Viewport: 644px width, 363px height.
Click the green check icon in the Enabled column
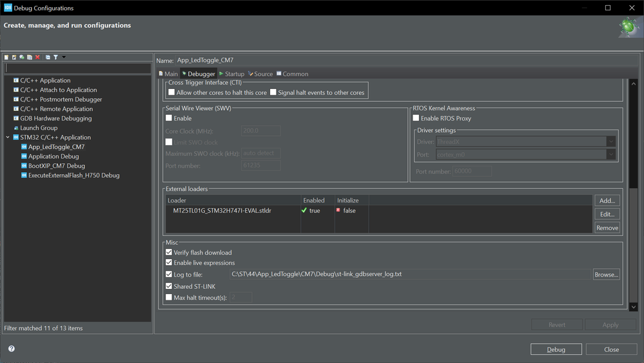click(x=304, y=210)
